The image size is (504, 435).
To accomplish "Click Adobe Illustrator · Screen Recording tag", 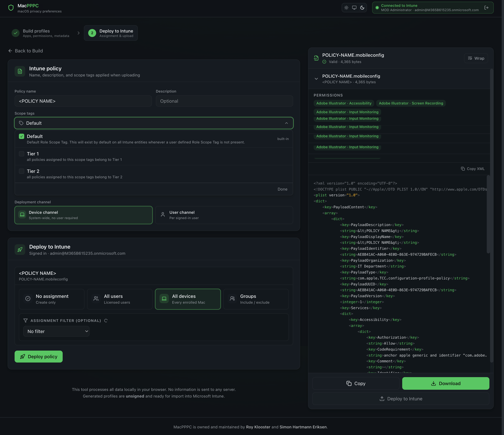I will (411, 103).
